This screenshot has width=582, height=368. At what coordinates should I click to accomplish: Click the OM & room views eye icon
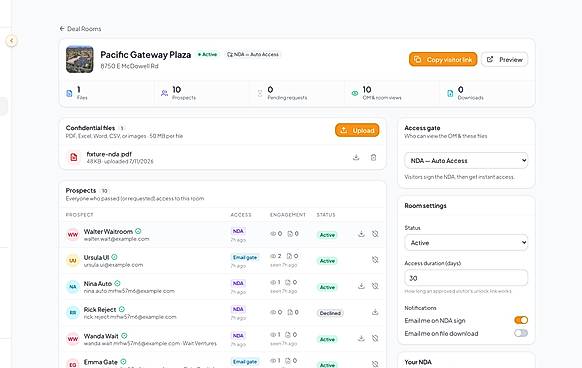tap(355, 93)
